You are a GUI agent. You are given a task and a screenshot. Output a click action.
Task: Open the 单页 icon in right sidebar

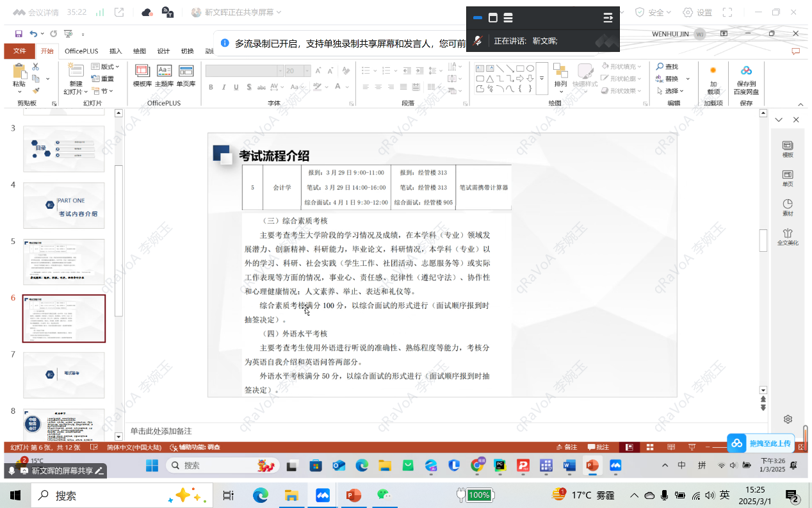click(x=788, y=175)
